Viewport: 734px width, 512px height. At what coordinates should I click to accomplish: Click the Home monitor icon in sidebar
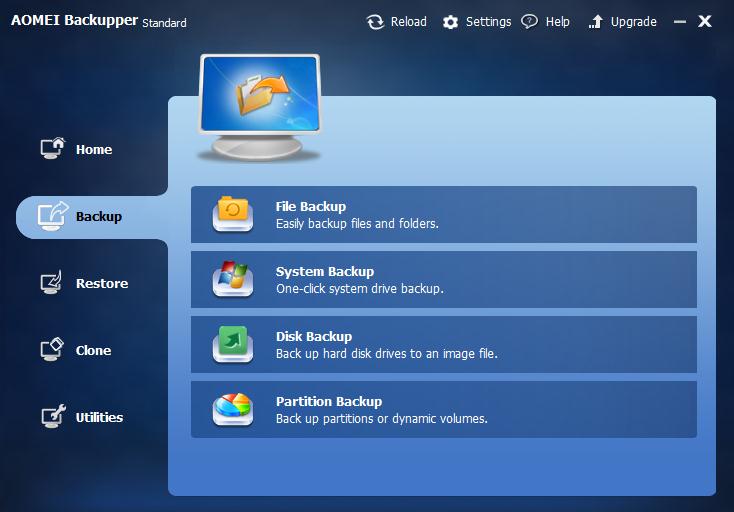tap(52, 148)
